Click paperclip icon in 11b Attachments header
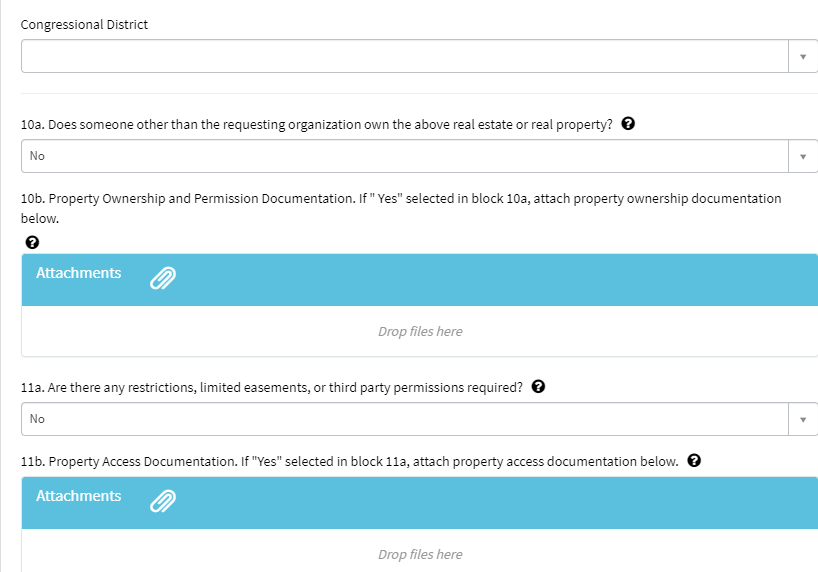This screenshot has width=818, height=572. click(x=162, y=502)
